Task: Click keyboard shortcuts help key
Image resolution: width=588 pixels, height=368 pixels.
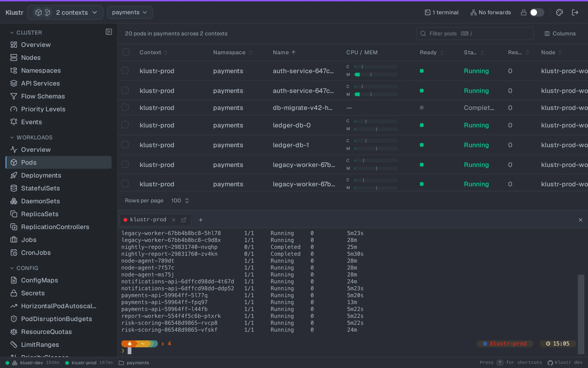Action: (x=500, y=362)
